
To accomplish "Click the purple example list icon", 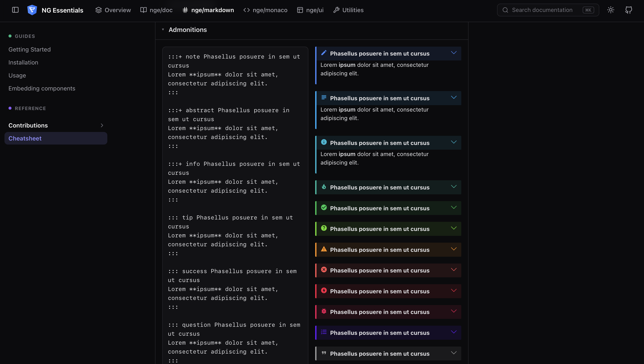I will point(324,332).
